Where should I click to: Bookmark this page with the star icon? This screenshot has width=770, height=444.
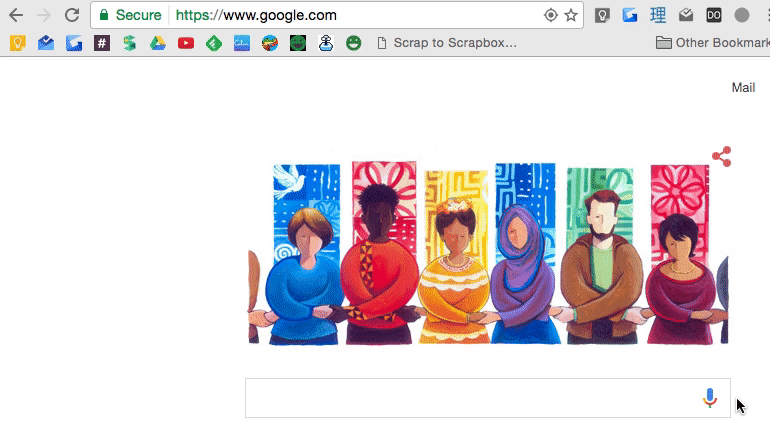(x=571, y=15)
